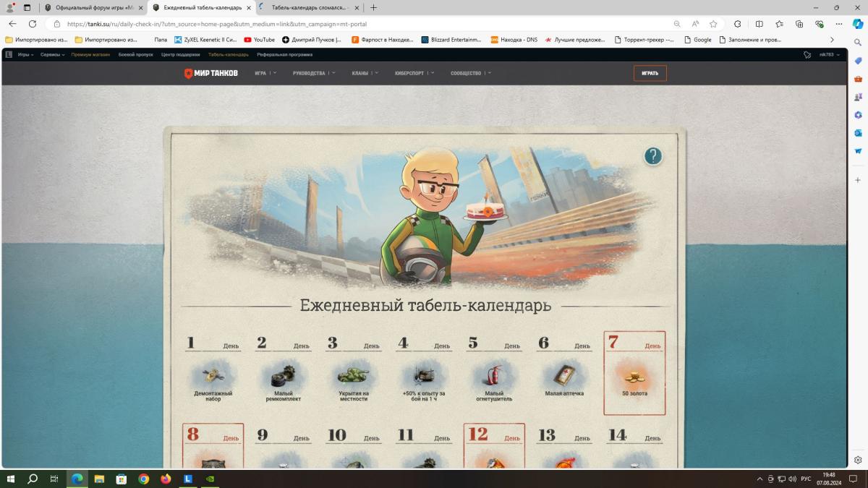The width and height of the screenshot is (868, 488).
Task: Click the Демонтажный набор reward icon
Action: coord(213,375)
